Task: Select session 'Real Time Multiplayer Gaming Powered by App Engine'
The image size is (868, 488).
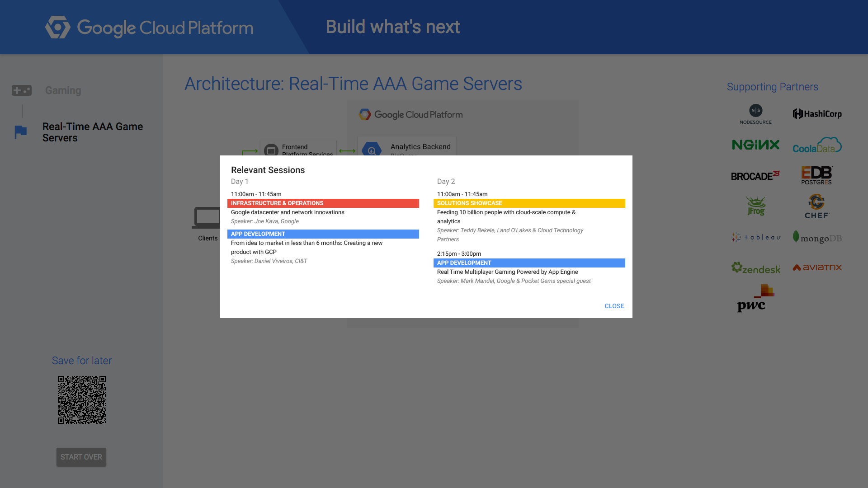Action: point(507,272)
